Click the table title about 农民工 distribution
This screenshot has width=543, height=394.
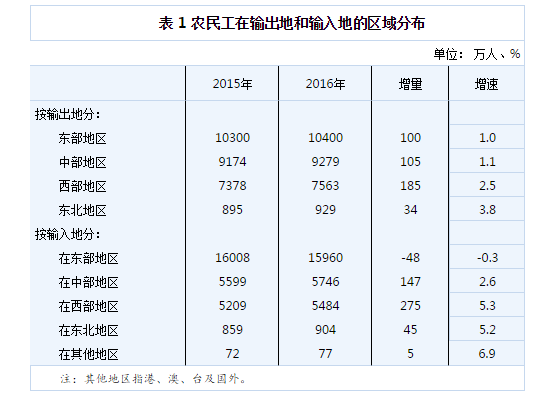coord(292,24)
